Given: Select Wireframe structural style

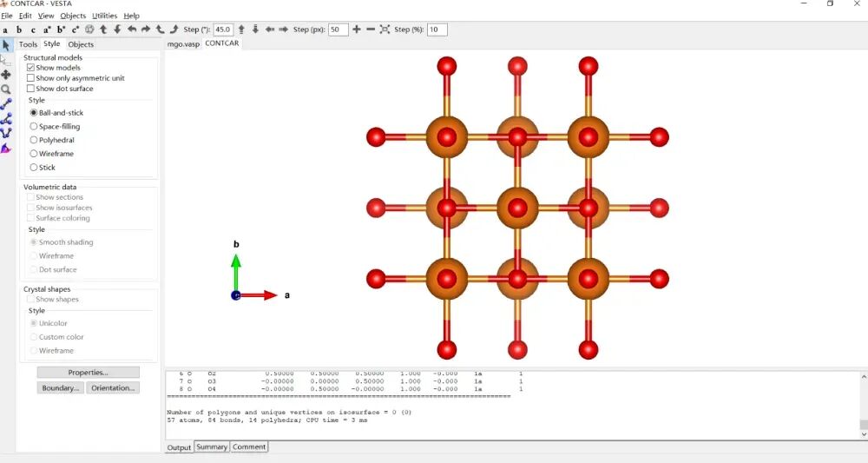Looking at the screenshot, I should click(34, 154).
